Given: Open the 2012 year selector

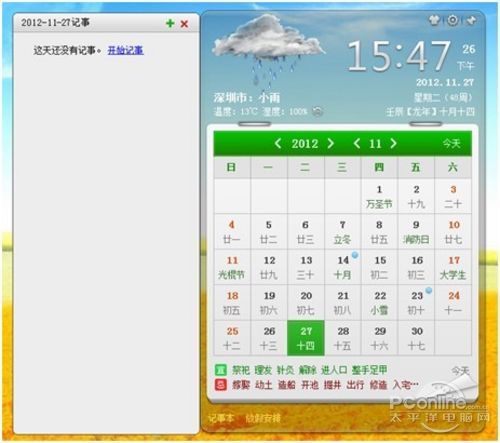Looking at the screenshot, I should [x=305, y=144].
